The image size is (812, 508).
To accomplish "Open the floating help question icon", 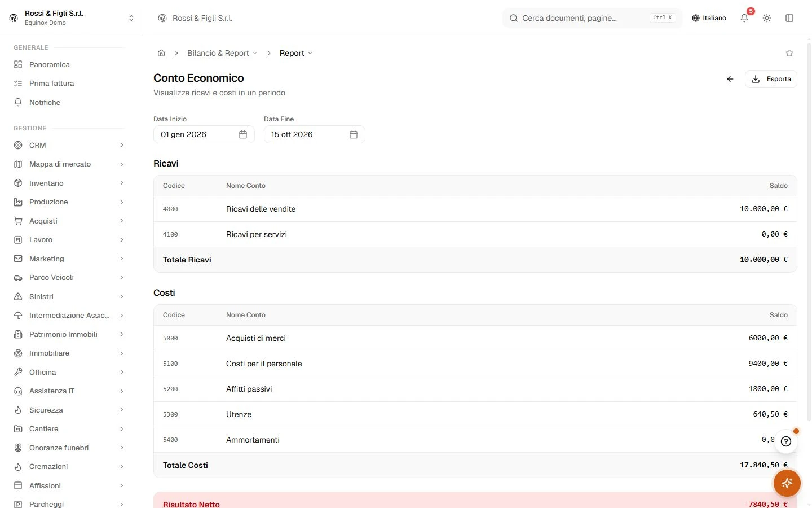I will pos(786,441).
